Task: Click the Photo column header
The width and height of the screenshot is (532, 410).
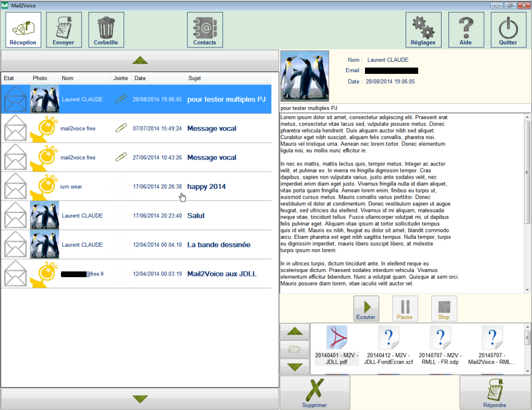Action: tap(45, 78)
